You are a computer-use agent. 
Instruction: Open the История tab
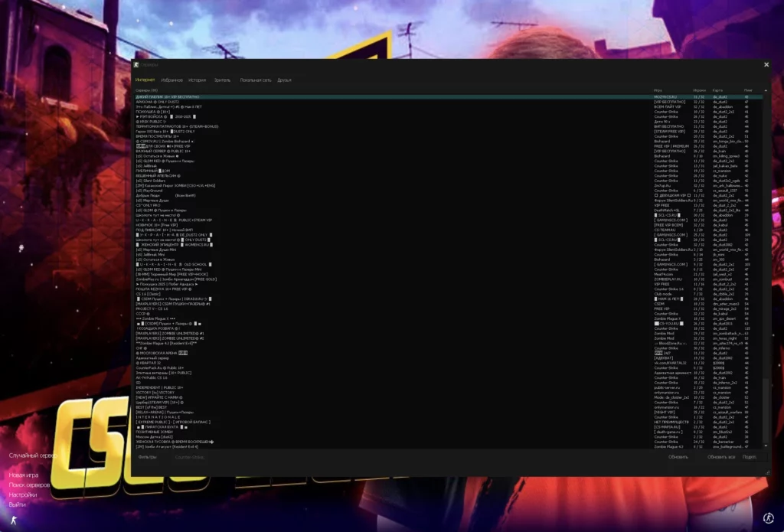[x=197, y=80]
